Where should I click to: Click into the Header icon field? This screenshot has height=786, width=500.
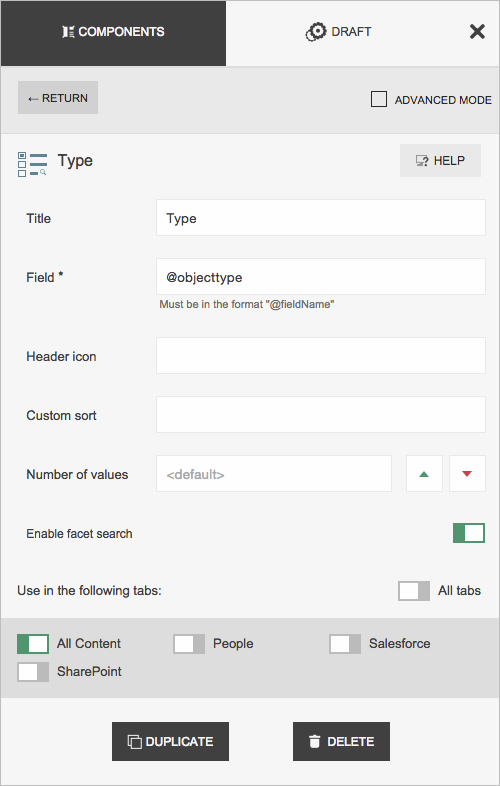320,355
